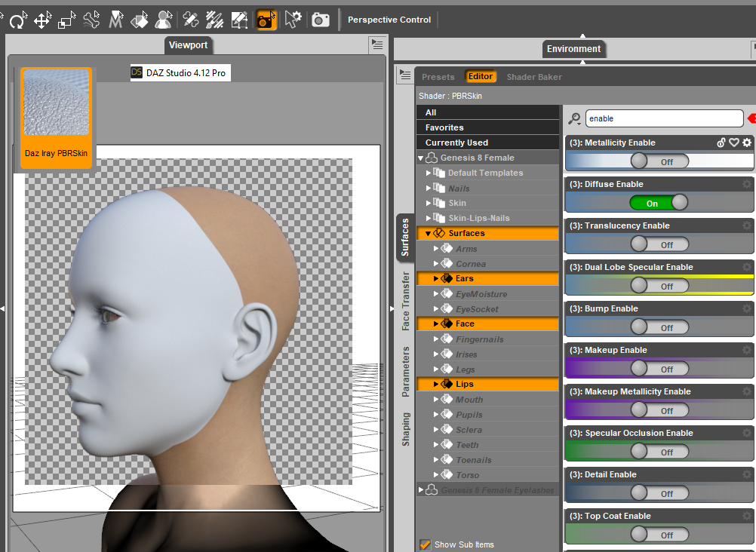Show Currently Used properties
The height and width of the screenshot is (552, 756).
pos(456,143)
